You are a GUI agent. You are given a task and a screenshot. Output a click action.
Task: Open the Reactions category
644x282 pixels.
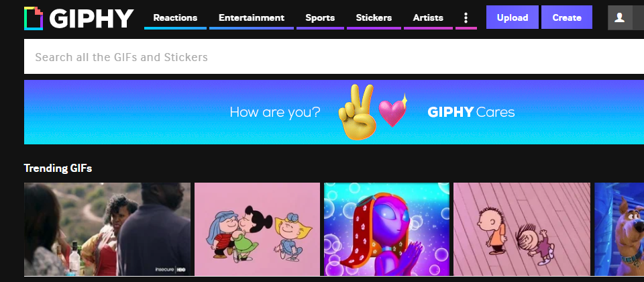pyautogui.click(x=175, y=17)
